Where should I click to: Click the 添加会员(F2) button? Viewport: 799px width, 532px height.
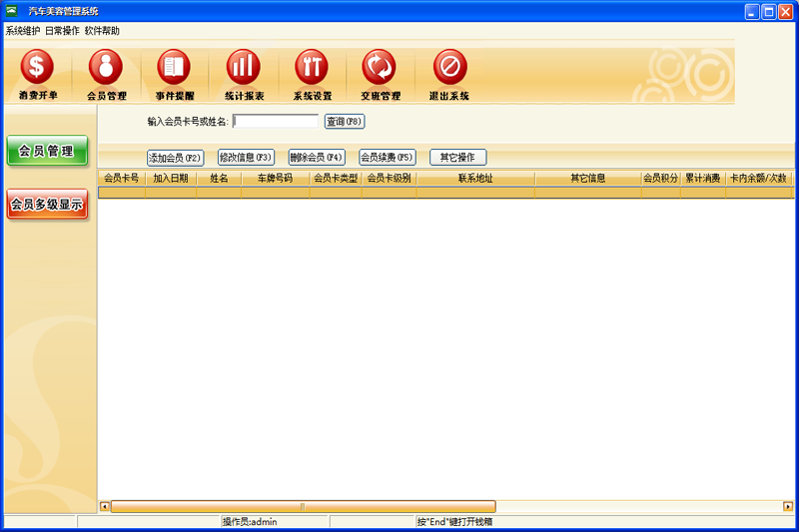[x=176, y=158]
